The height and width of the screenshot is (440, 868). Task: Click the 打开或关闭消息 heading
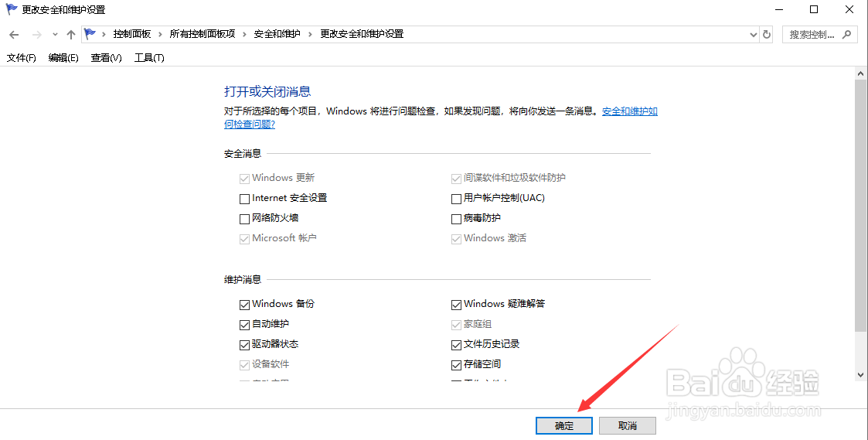[267, 91]
